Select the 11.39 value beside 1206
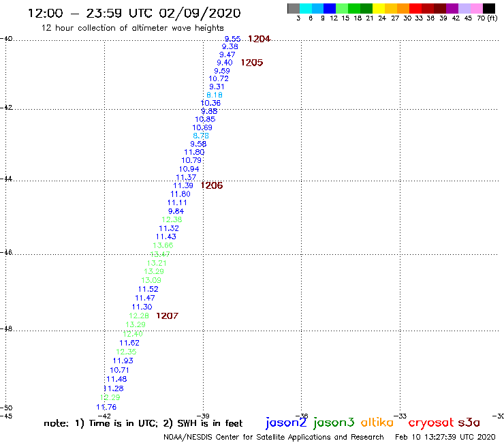The width and height of the screenshot is (504, 443). (183, 185)
